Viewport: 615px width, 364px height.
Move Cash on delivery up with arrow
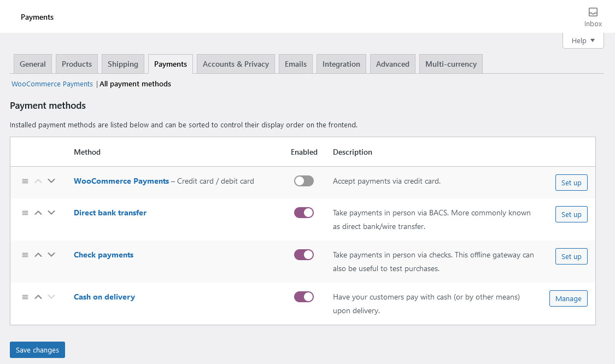38,297
